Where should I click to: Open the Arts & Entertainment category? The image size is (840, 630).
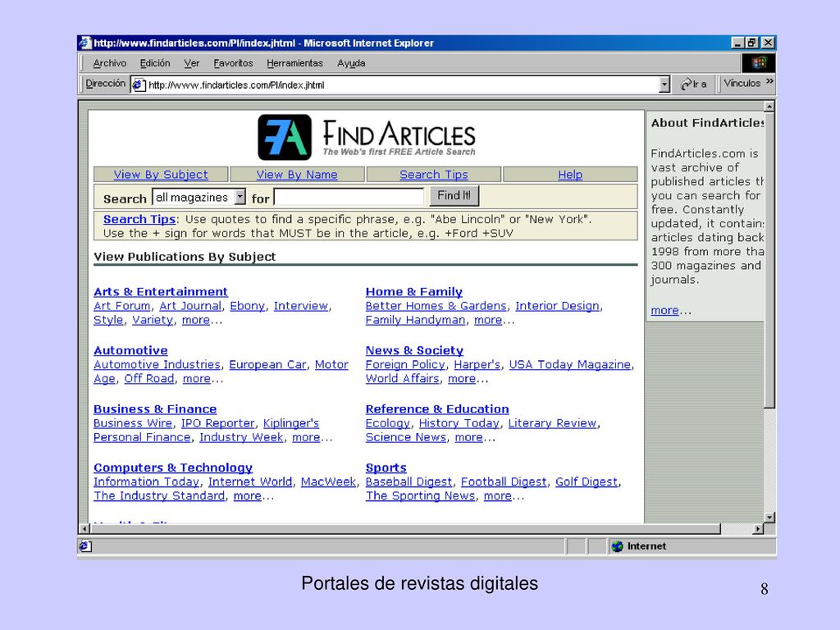(x=161, y=292)
